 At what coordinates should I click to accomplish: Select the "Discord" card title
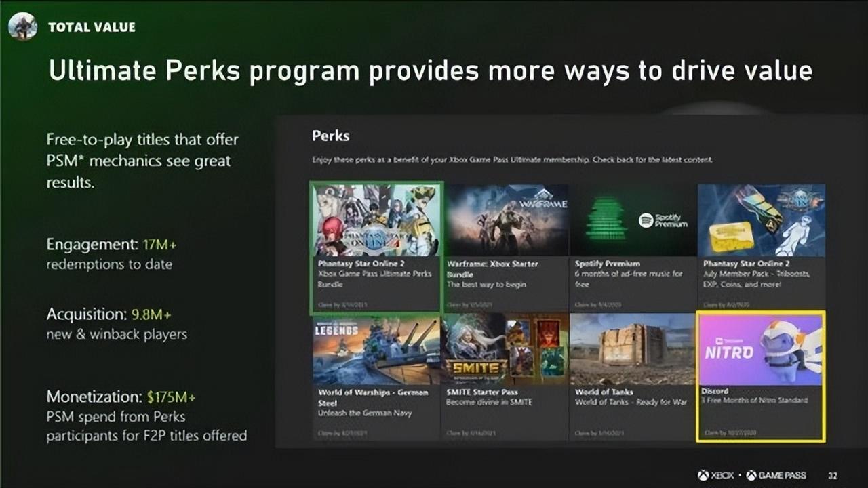(715, 391)
